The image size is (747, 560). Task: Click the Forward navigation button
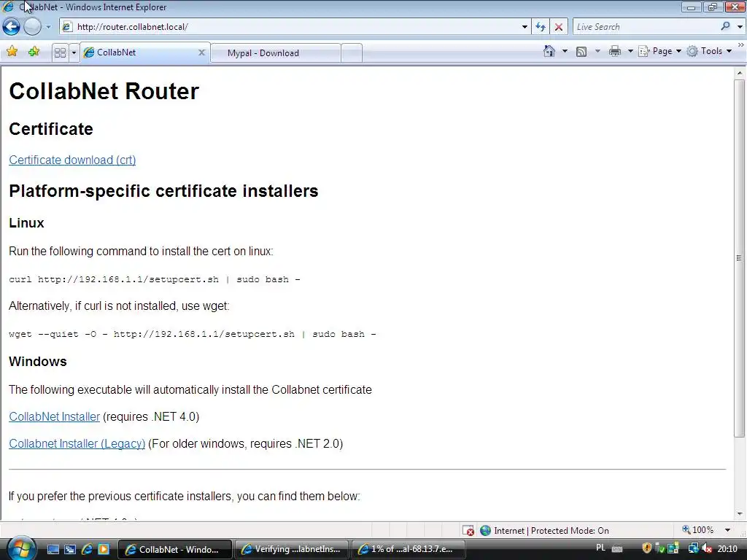point(32,27)
